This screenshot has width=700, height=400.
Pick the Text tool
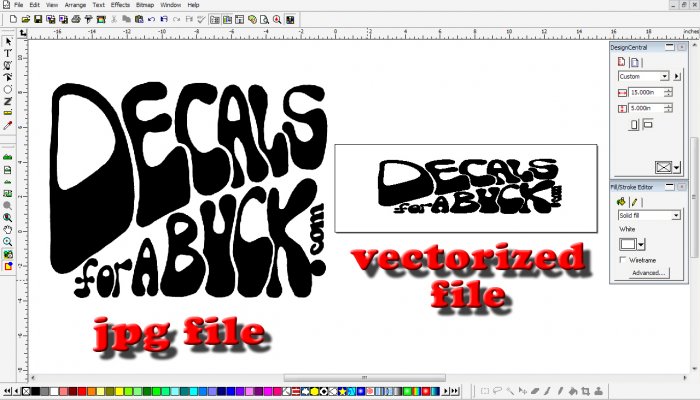pos(8,53)
